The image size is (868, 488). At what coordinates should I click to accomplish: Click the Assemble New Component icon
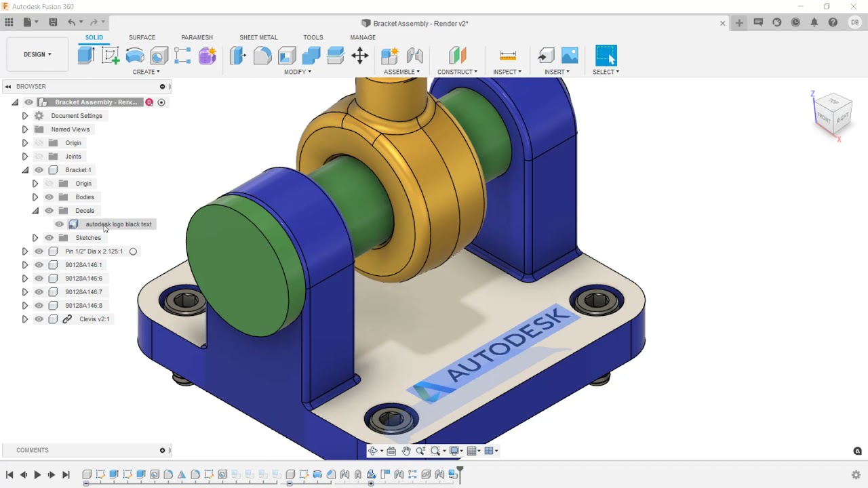tap(390, 56)
